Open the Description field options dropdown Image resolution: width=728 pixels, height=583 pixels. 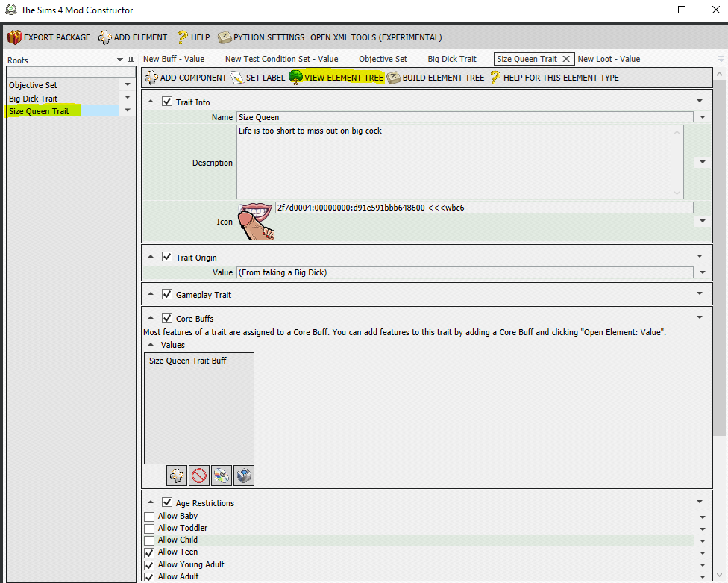pyautogui.click(x=703, y=162)
